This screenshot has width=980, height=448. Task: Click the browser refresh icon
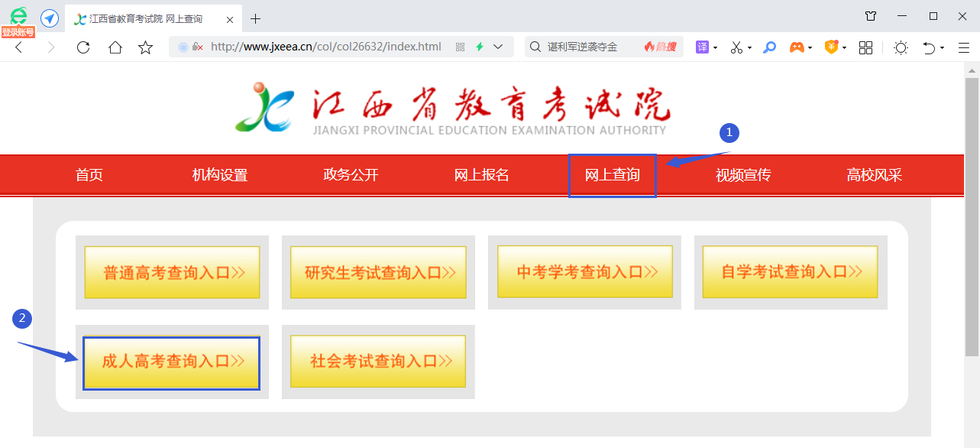click(83, 47)
